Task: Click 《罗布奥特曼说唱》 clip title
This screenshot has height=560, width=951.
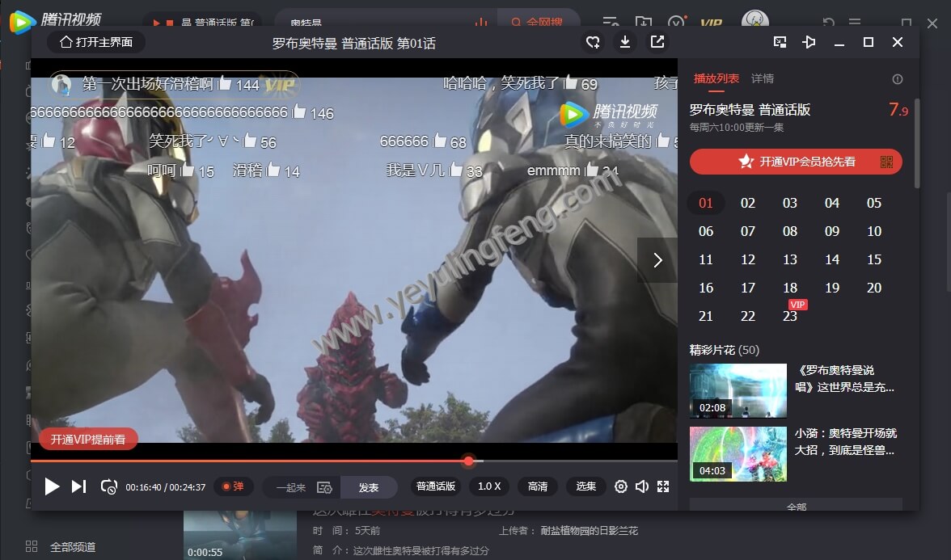Action: tap(844, 379)
